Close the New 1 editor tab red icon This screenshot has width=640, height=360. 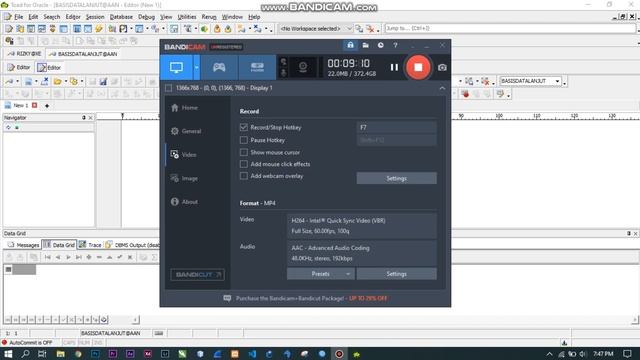point(35,105)
